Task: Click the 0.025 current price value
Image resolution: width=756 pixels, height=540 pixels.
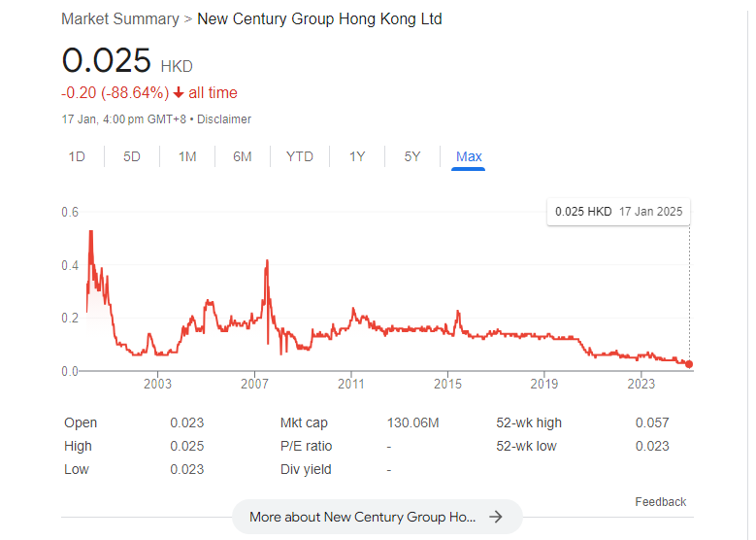Action: tap(107, 60)
